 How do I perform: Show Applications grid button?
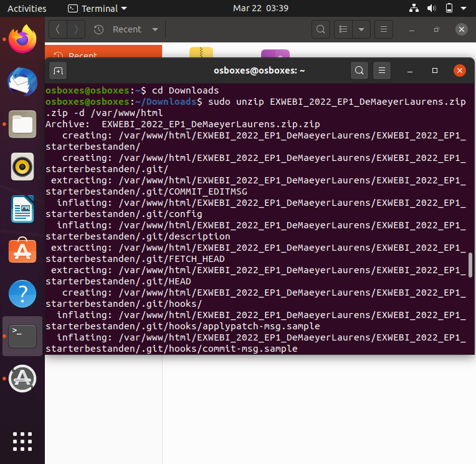point(22,442)
